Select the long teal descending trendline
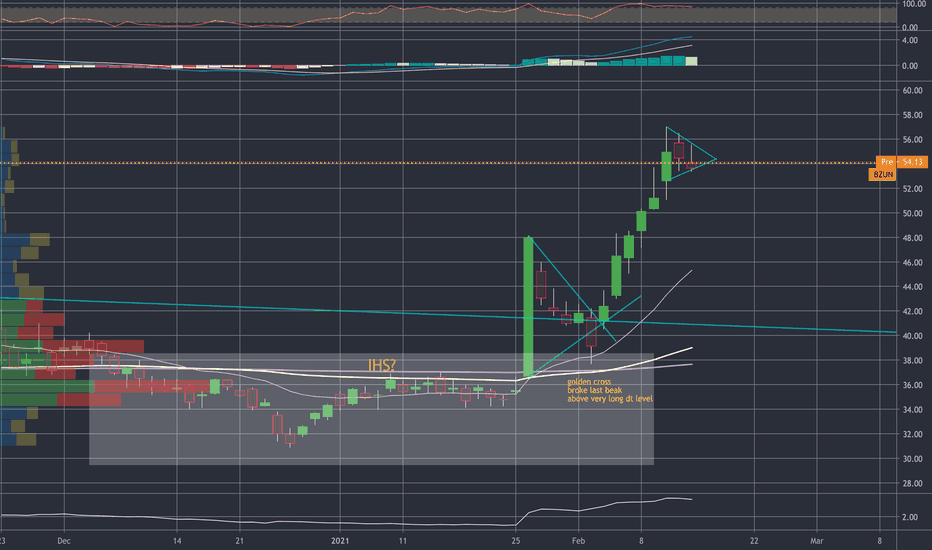Screen dimensions: 932x550 (448, 315)
